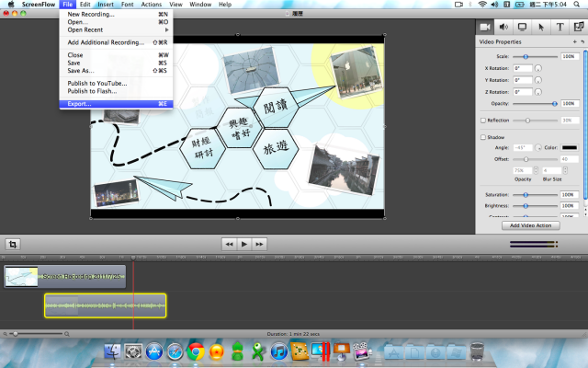This screenshot has height=368, width=588.
Task: Click the shadow Angle dial knob
Action: click(x=538, y=147)
